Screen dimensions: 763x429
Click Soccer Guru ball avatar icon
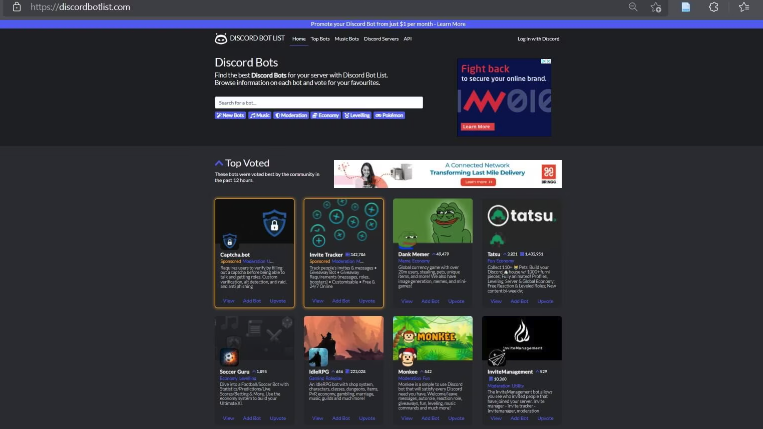tap(229, 357)
